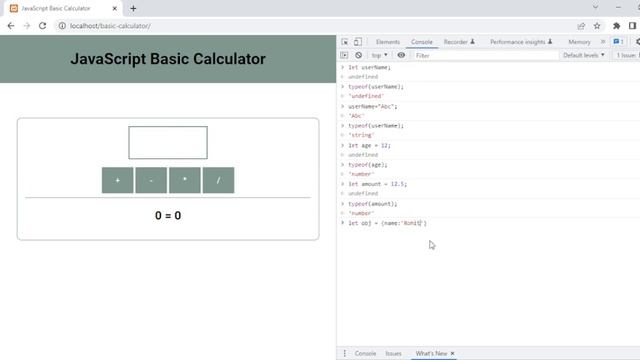
Task: Click the console prompt line 'let obj = {name:...'
Action: coord(387,223)
